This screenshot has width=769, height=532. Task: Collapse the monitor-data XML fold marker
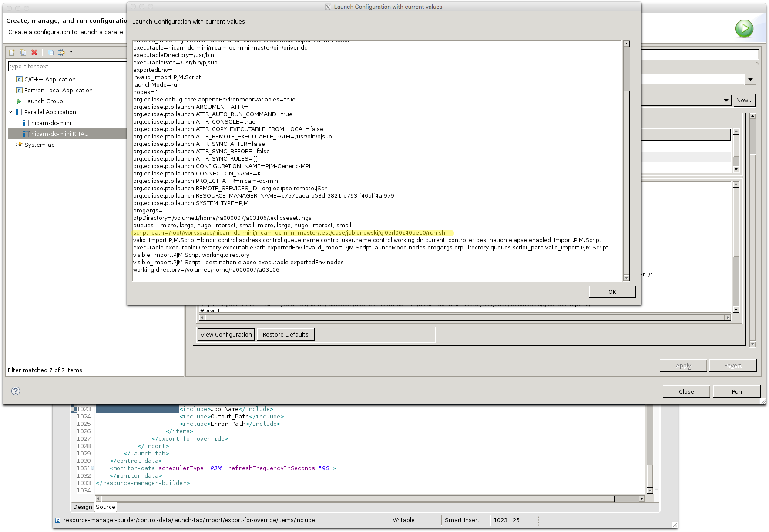click(92, 468)
